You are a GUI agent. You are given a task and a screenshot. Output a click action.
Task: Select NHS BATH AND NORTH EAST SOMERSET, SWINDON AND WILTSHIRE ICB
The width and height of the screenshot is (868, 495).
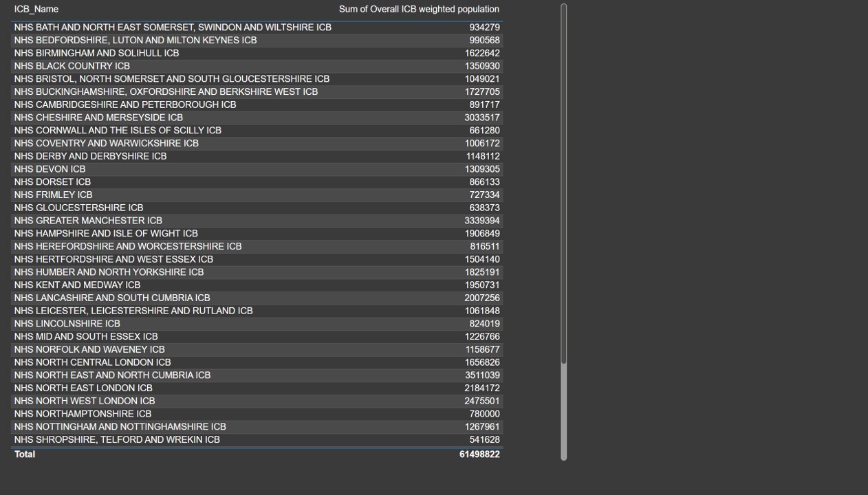click(173, 27)
